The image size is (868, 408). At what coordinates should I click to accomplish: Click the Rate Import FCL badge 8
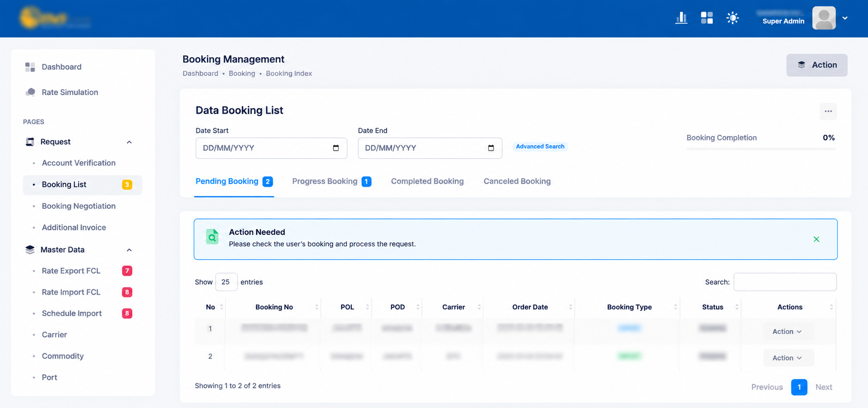coord(127,292)
